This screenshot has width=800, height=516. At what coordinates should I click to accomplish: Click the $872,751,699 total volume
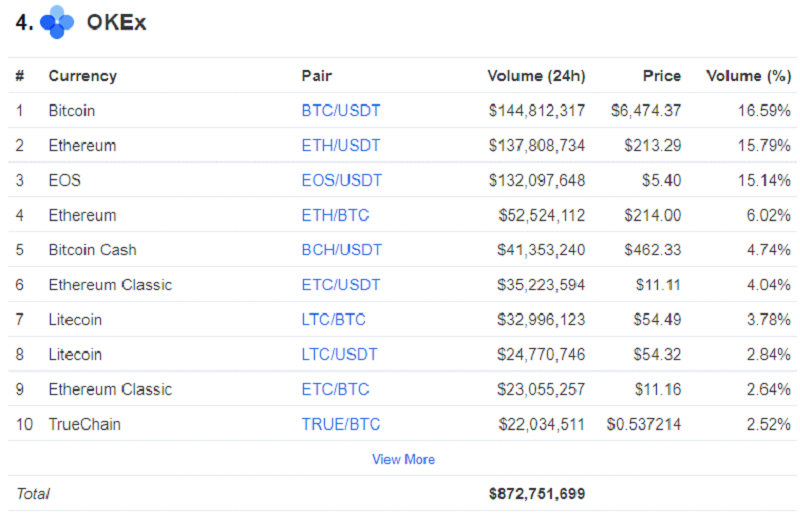coord(537,494)
